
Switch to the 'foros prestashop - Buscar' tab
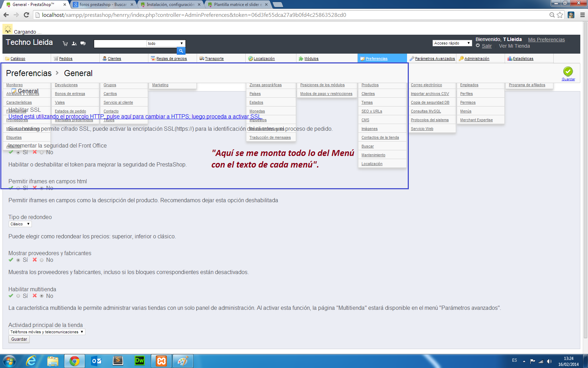click(103, 5)
